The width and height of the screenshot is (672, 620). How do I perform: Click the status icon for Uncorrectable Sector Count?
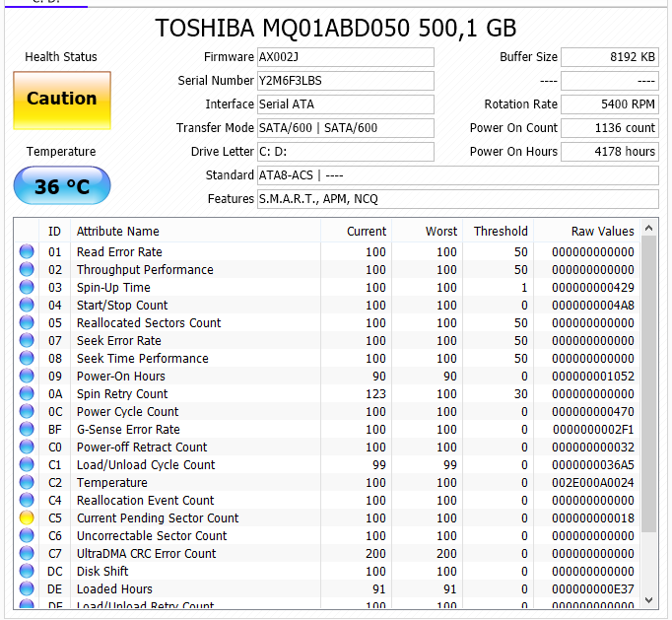tap(27, 535)
